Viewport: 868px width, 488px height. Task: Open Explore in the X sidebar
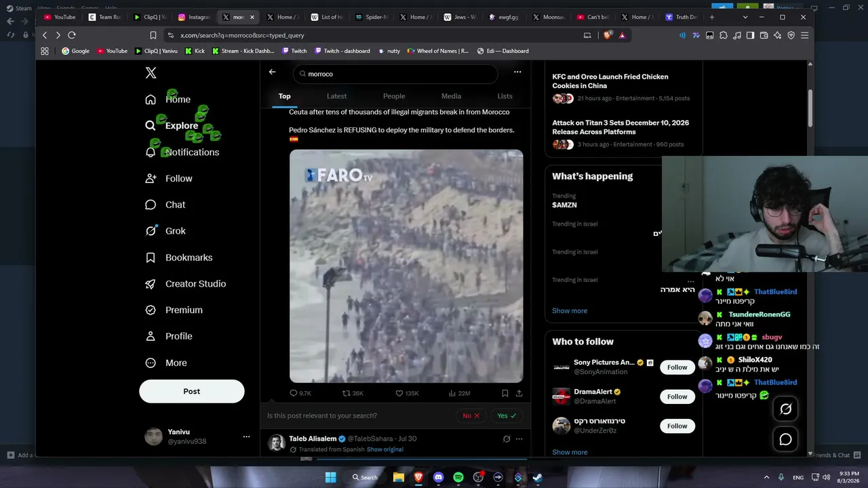point(172,125)
